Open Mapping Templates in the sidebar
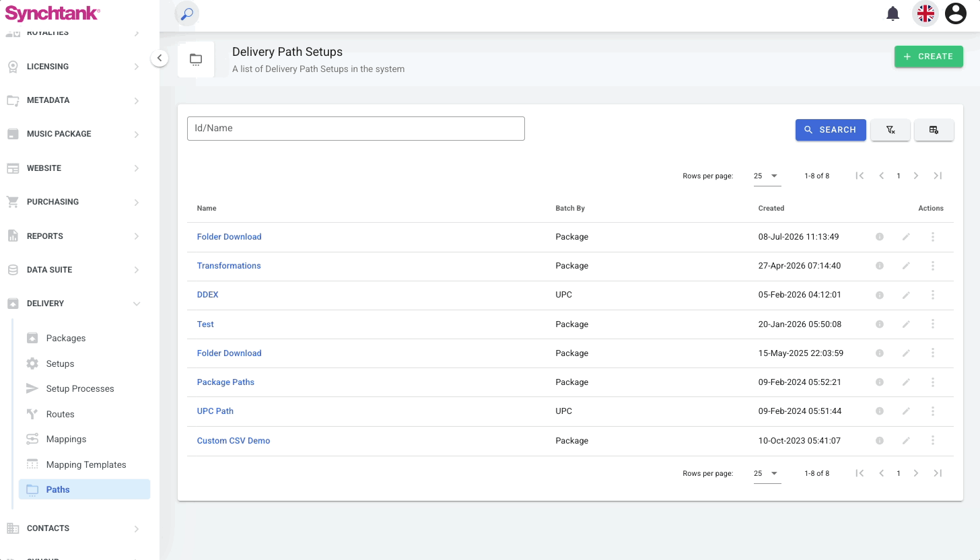This screenshot has width=980, height=560. pyautogui.click(x=85, y=464)
